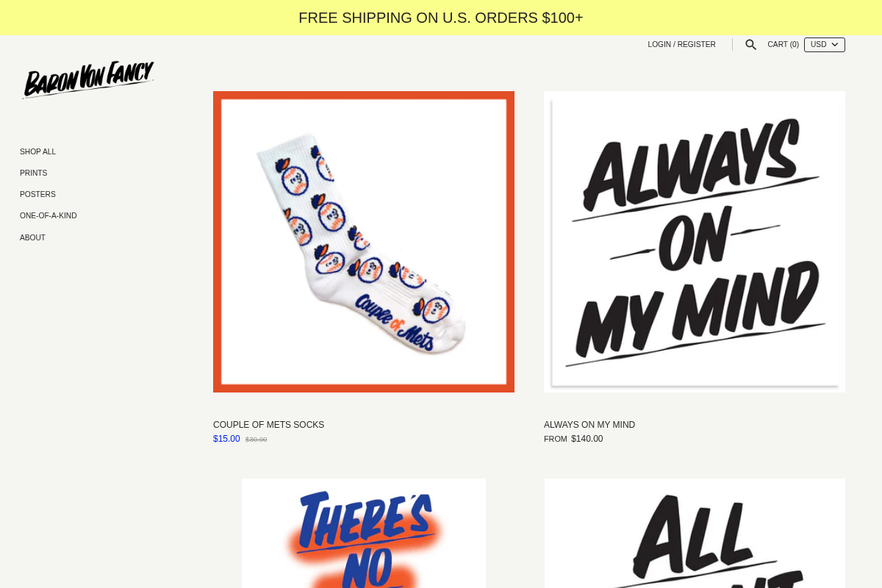882x588 pixels.
Task: Select the $15.00 sale price
Action: click(226, 439)
